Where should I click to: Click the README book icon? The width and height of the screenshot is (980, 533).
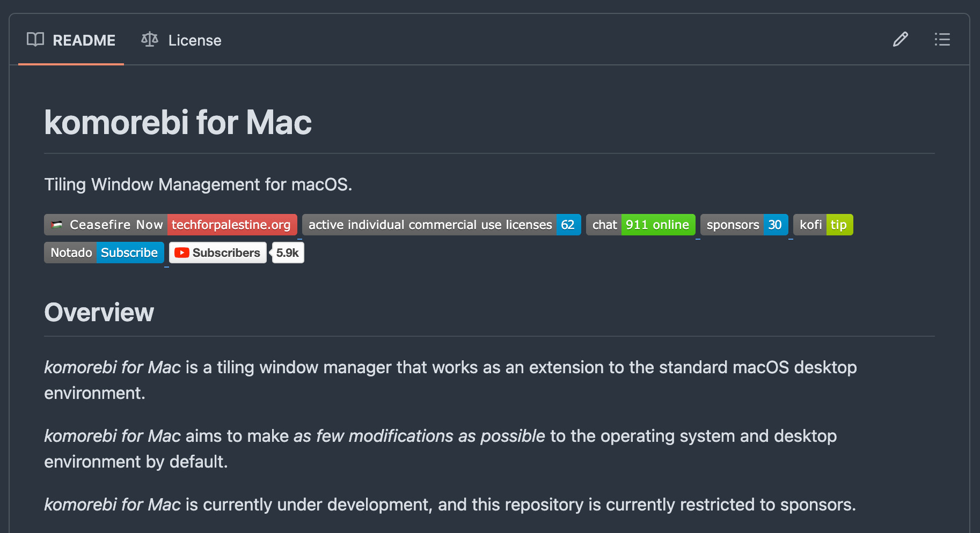point(35,40)
